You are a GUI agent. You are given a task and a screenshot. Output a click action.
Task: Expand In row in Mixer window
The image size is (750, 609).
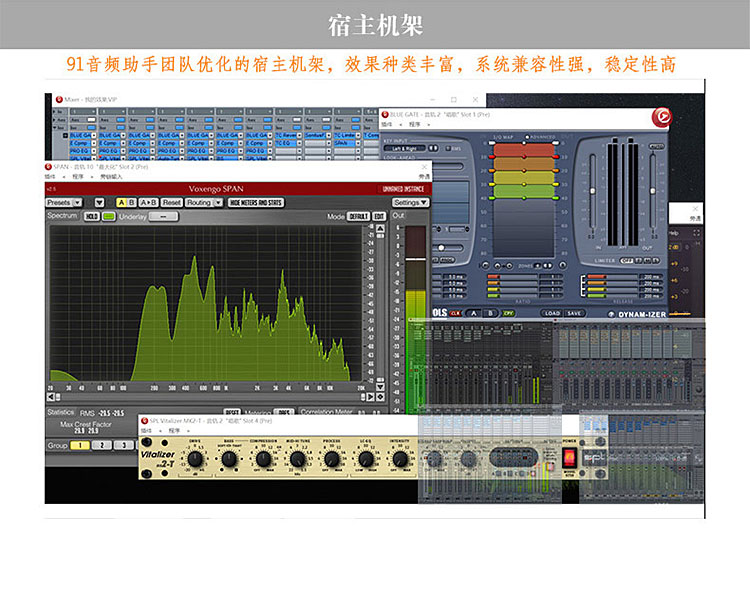click(x=55, y=111)
